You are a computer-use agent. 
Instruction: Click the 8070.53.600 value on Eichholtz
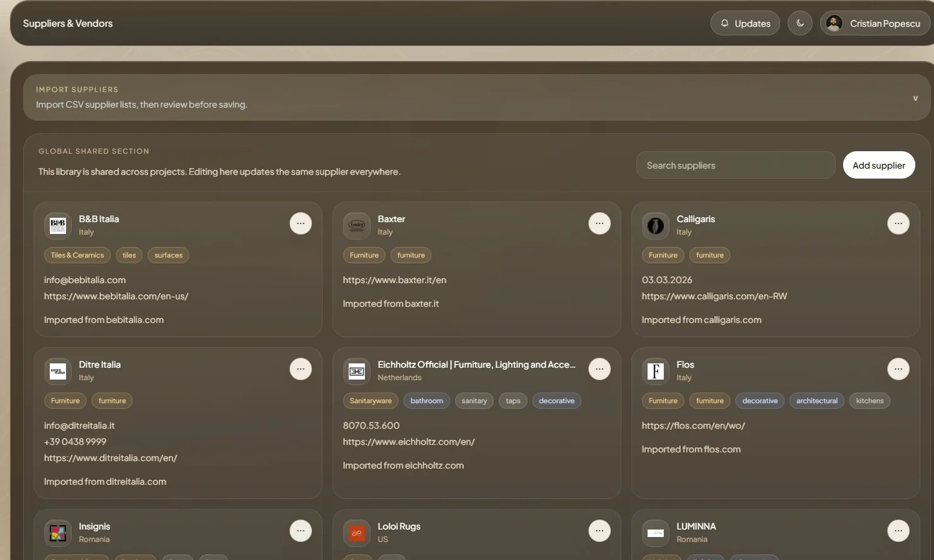pos(371,426)
